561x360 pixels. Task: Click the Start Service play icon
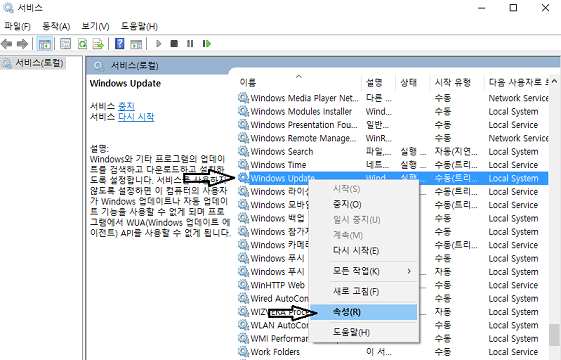point(158,44)
